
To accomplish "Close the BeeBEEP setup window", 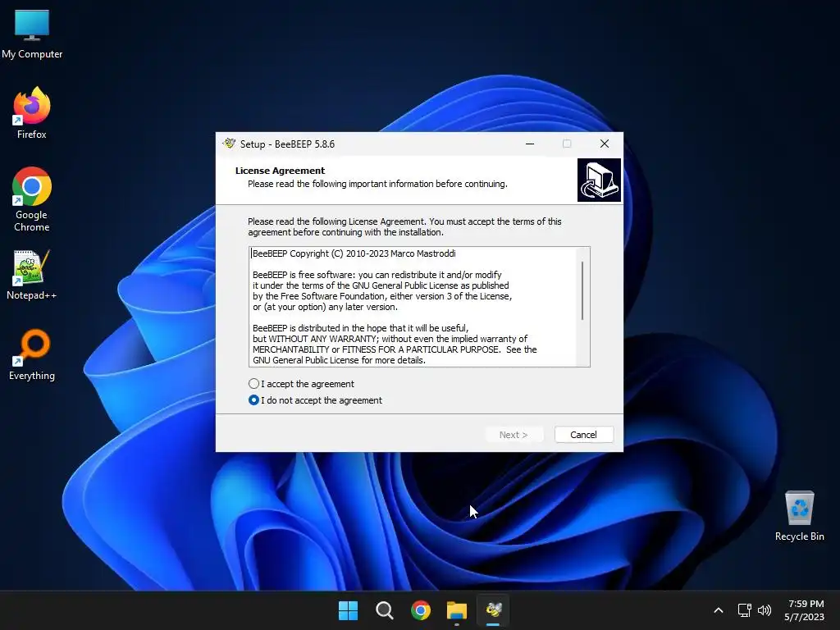I will [605, 144].
